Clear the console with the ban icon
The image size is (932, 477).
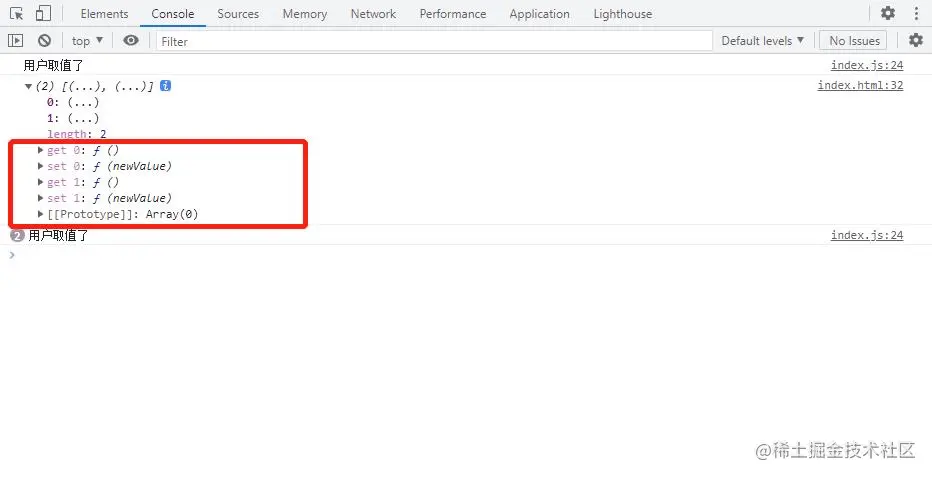[x=45, y=40]
